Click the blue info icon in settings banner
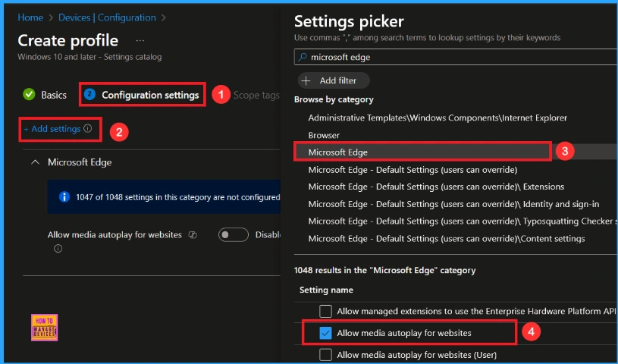The image size is (618, 364). click(64, 197)
